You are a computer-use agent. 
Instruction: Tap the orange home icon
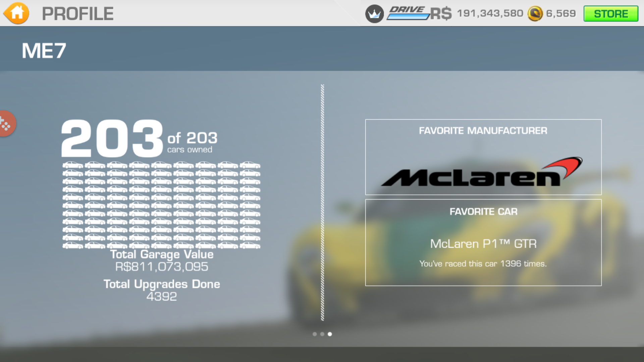coord(16,13)
